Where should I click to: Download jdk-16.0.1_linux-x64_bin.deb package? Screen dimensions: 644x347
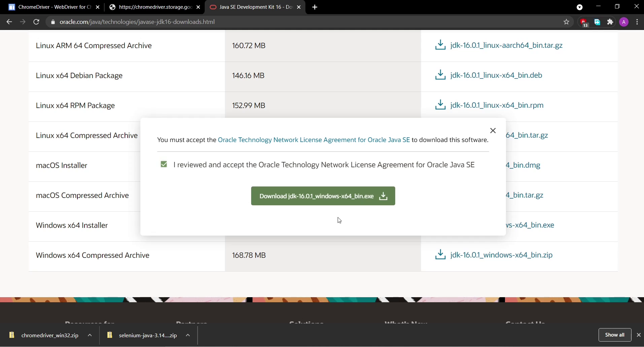pyautogui.click(x=496, y=75)
